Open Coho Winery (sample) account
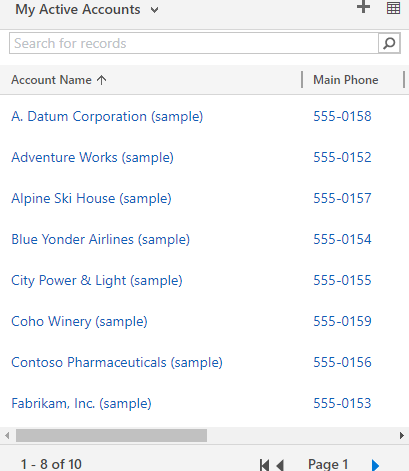This screenshot has height=471, width=409. coord(79,322)
